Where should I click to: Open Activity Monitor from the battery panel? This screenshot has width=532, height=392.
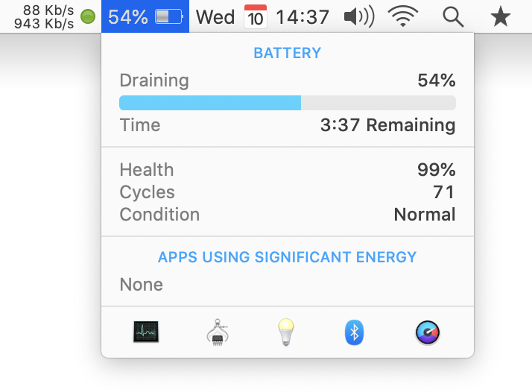click(146, 332)
